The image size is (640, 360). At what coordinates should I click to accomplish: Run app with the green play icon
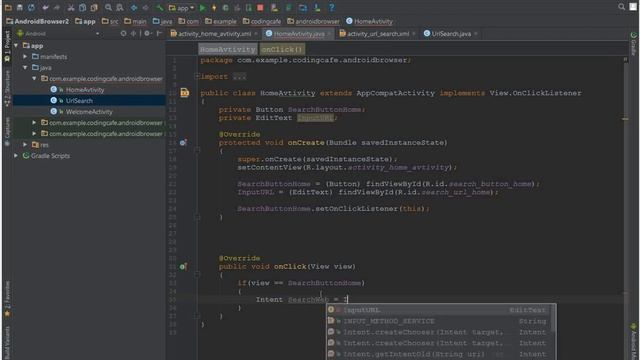(x=202, y=7)
